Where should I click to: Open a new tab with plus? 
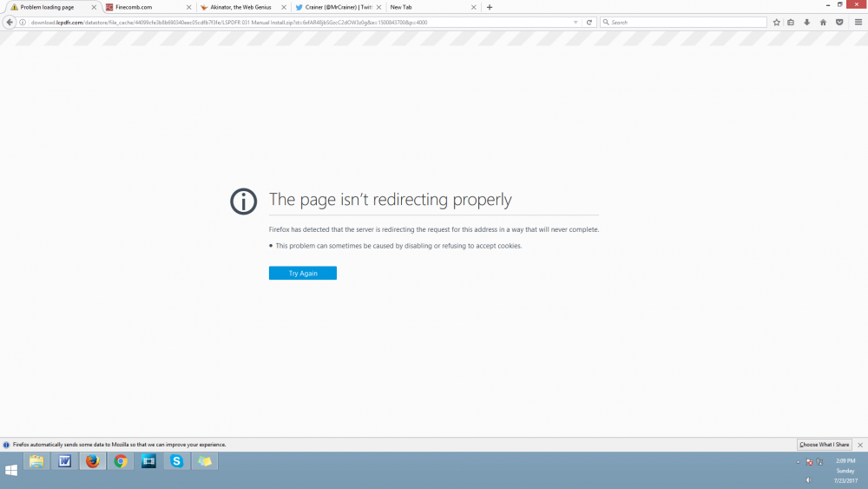490,7
